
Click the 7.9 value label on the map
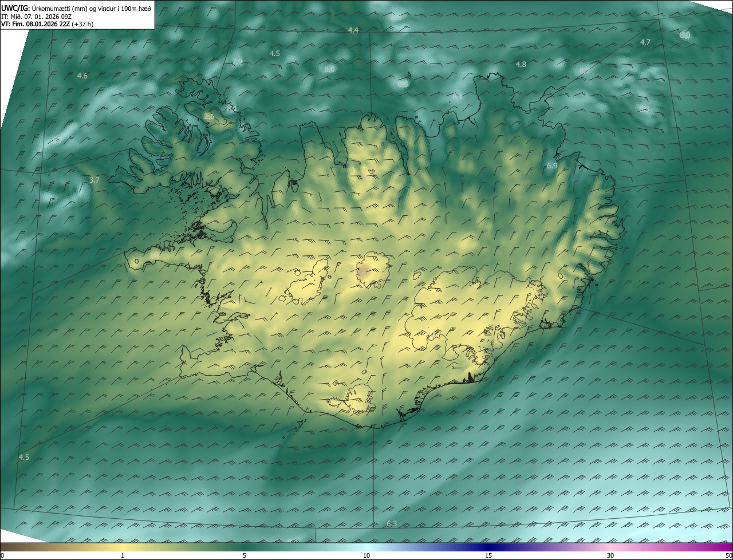pyautogui.click(x=237, y=61)
